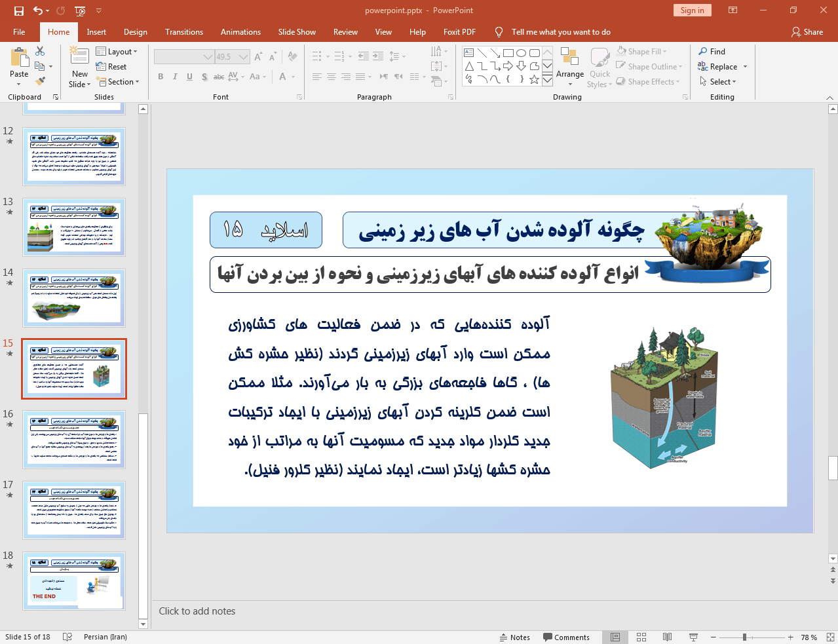Toggle the Notes pane button

(x=515, y=637)
